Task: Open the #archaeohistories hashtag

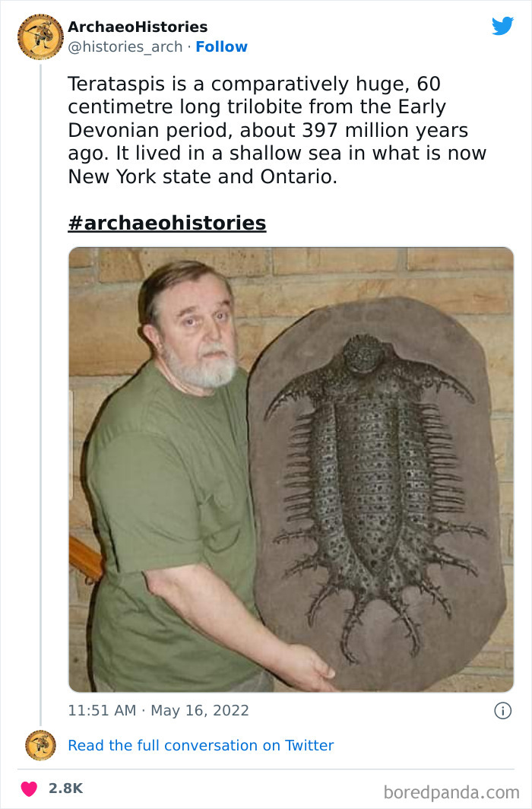Action: (167, 223)
